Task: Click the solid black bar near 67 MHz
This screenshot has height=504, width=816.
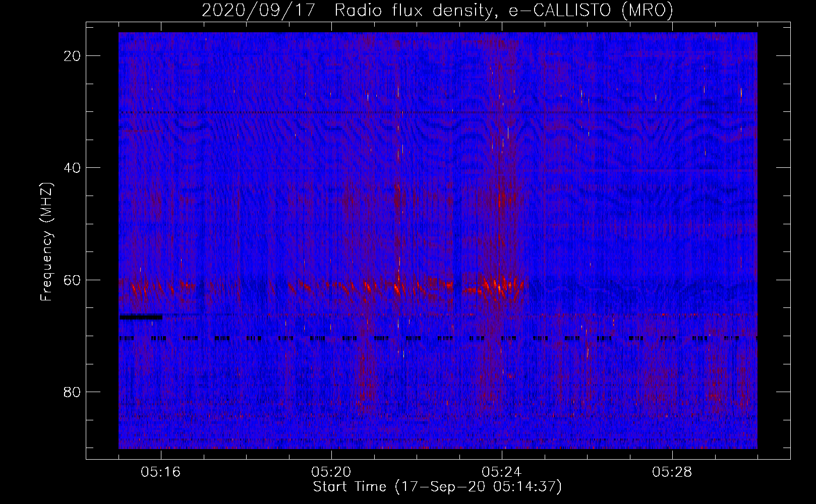Action: pos(141,317)
